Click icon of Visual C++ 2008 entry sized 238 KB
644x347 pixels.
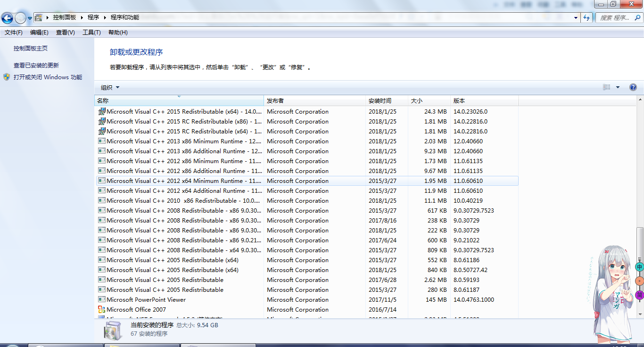click(x=102, y=221)
